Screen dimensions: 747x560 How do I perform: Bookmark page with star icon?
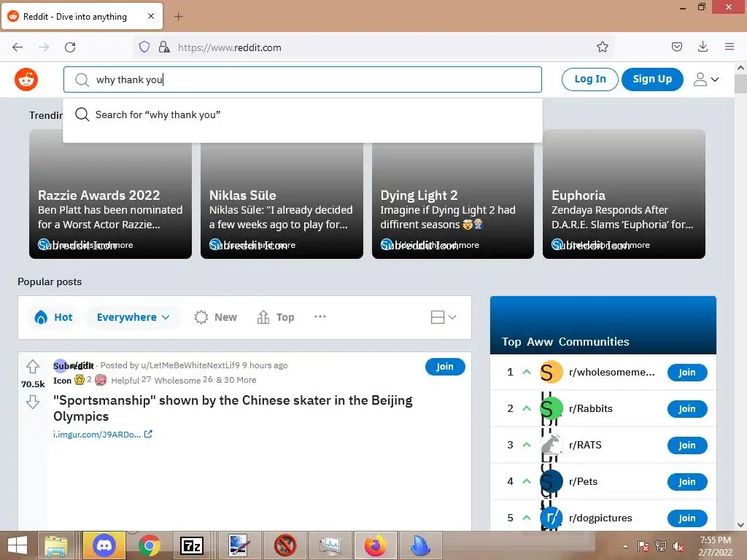pos(602,47)
